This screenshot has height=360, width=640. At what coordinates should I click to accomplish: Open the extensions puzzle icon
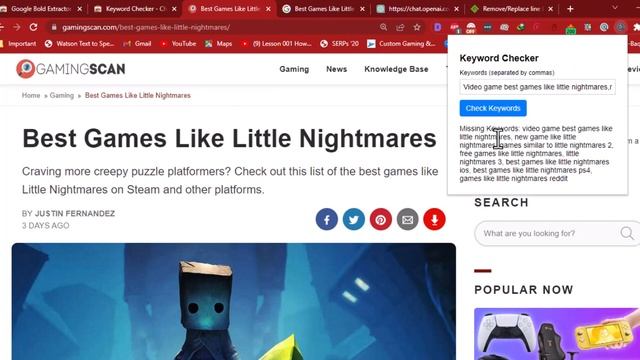point(636,27)
